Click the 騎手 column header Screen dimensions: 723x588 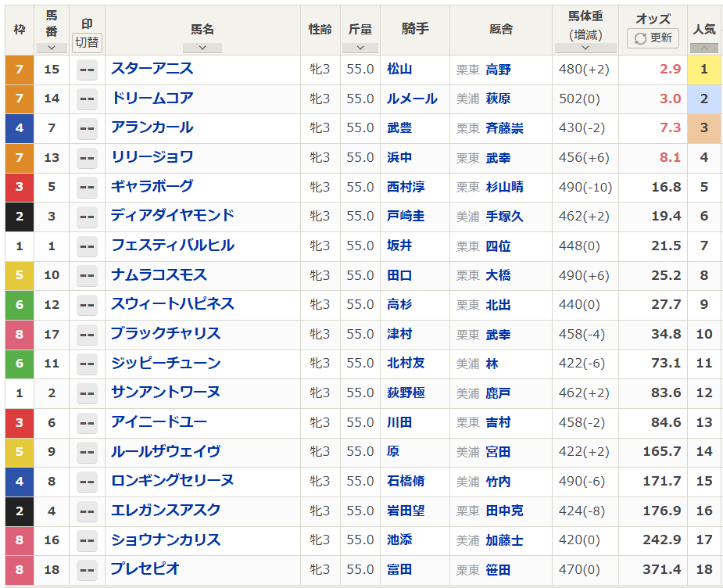tap(415, 29)
